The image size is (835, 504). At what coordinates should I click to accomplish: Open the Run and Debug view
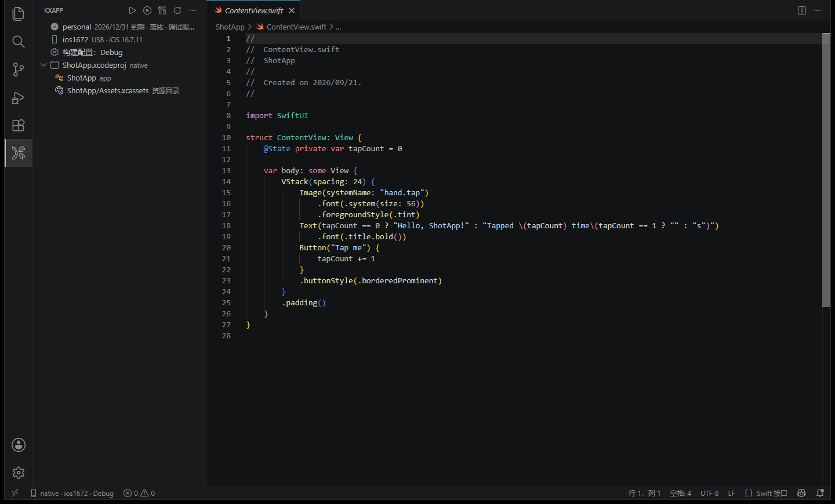point(19,97)
